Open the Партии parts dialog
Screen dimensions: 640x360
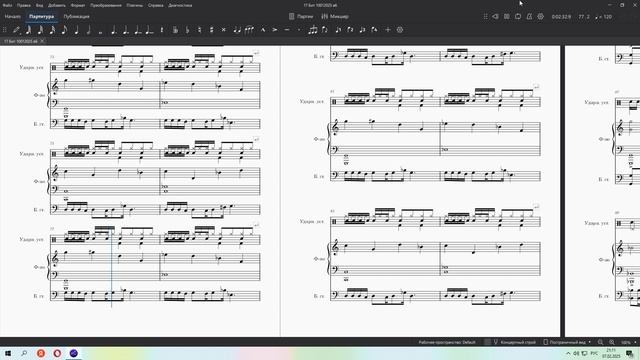301,17
